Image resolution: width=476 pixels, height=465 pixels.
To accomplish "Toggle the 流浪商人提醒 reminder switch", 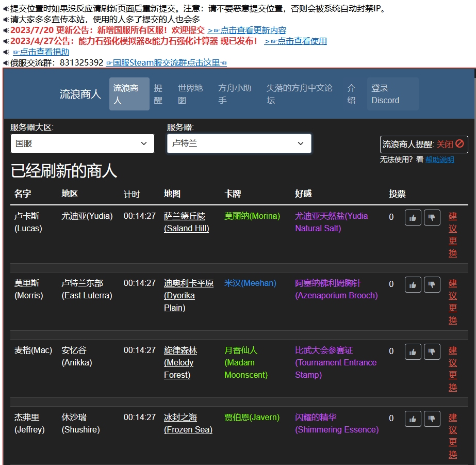I will (x=424, y=145).
